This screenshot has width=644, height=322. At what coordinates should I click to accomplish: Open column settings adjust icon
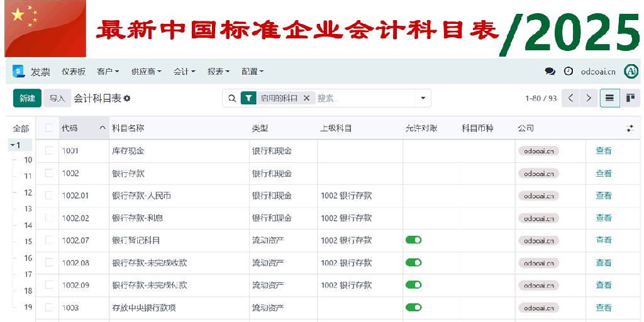tap(630, 128)
